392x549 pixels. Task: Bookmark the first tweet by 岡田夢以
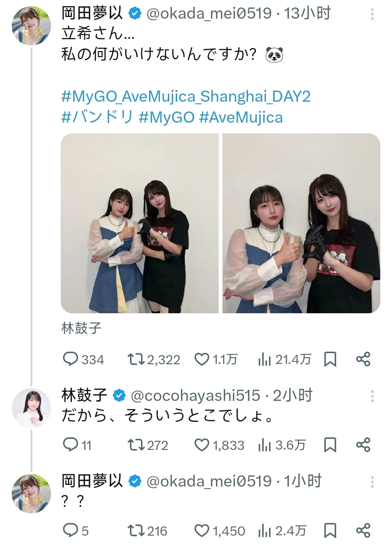click(x=330, y=359)
